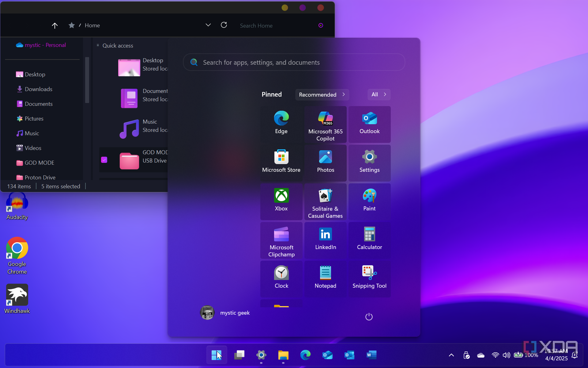Image resolution: width=588 pixels, height=368 pixels.
Task: Go up one folder level in File Explorer
Action: [x=55, y=25]
